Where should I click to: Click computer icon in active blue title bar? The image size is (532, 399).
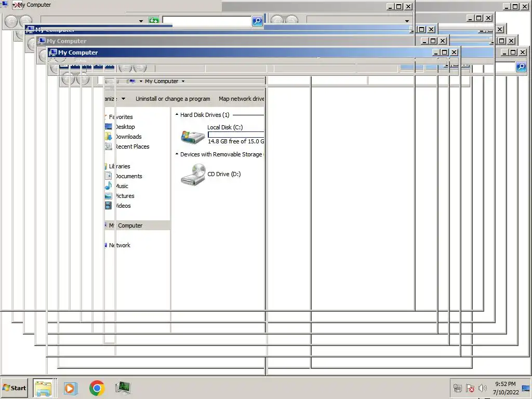tap(53, 52)
